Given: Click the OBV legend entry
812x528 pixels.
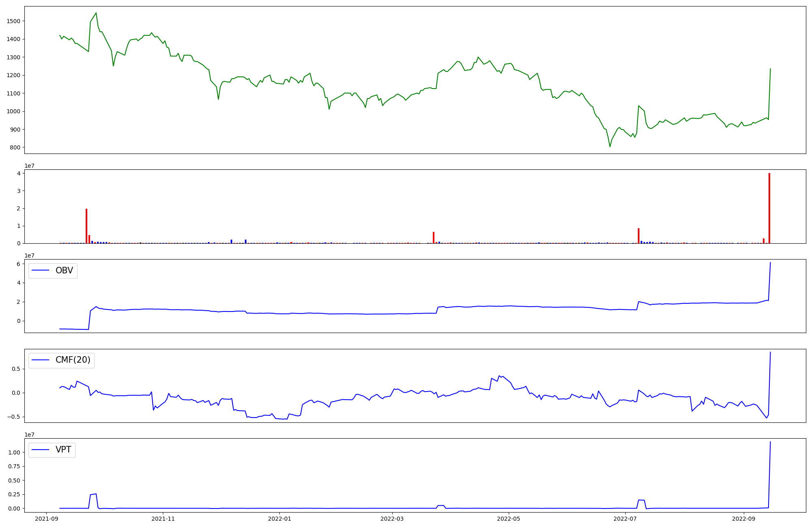Looking at the screenshot, I should point(53,270).
